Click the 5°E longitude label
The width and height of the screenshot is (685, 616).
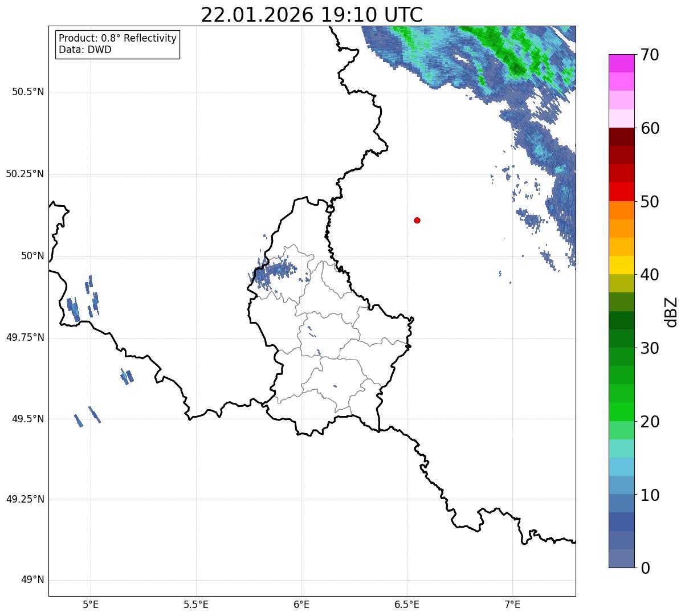point(91,605)
